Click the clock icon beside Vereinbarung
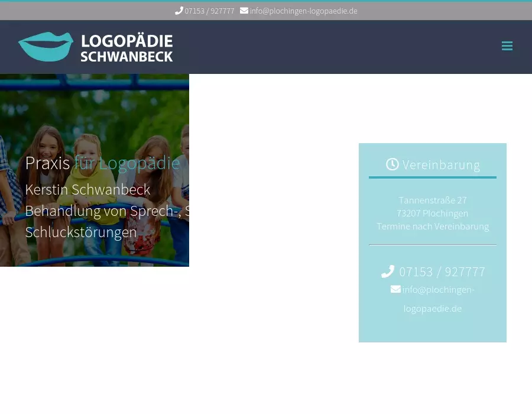 point(392,164)
